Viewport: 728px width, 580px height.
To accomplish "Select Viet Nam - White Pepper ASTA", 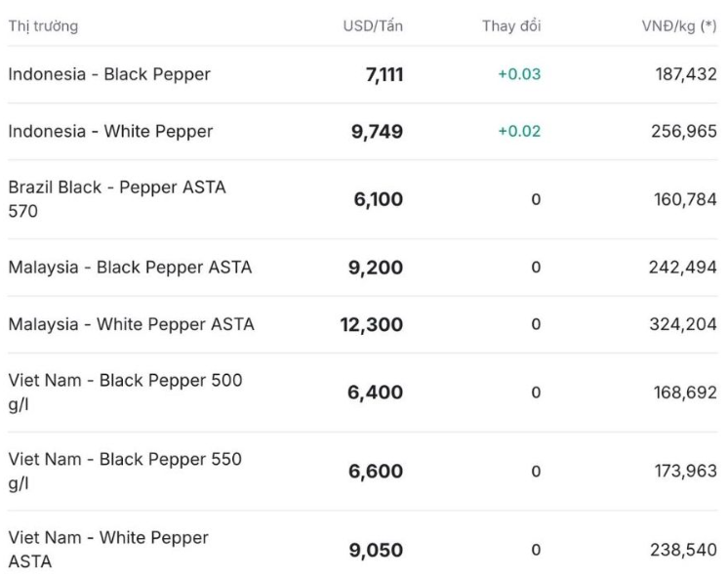I will point(108,550).
